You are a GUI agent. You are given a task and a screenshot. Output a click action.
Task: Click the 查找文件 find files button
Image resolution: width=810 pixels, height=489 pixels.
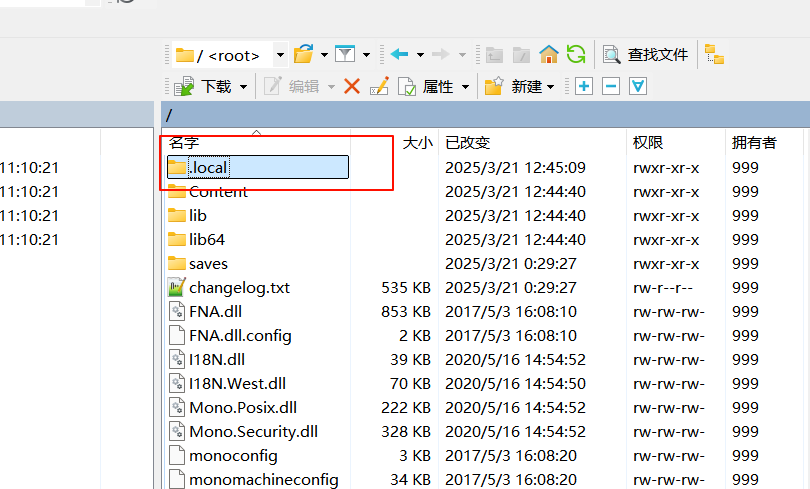tap(646, 54)
